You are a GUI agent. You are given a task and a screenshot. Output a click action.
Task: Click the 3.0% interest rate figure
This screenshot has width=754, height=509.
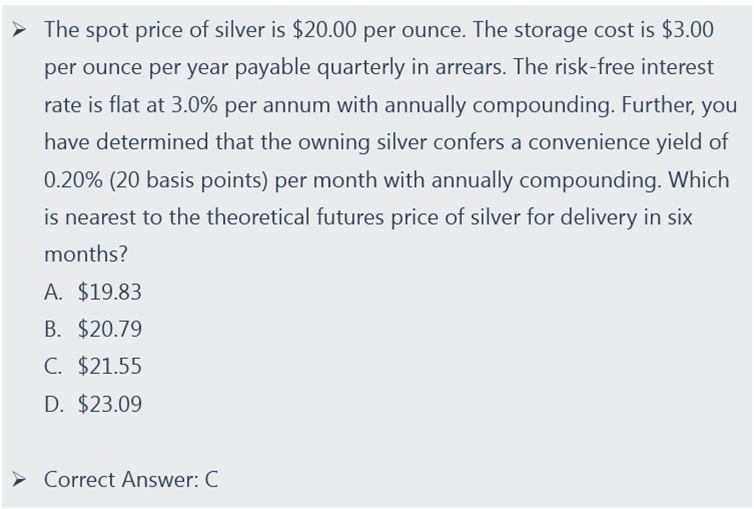point(194,105)
